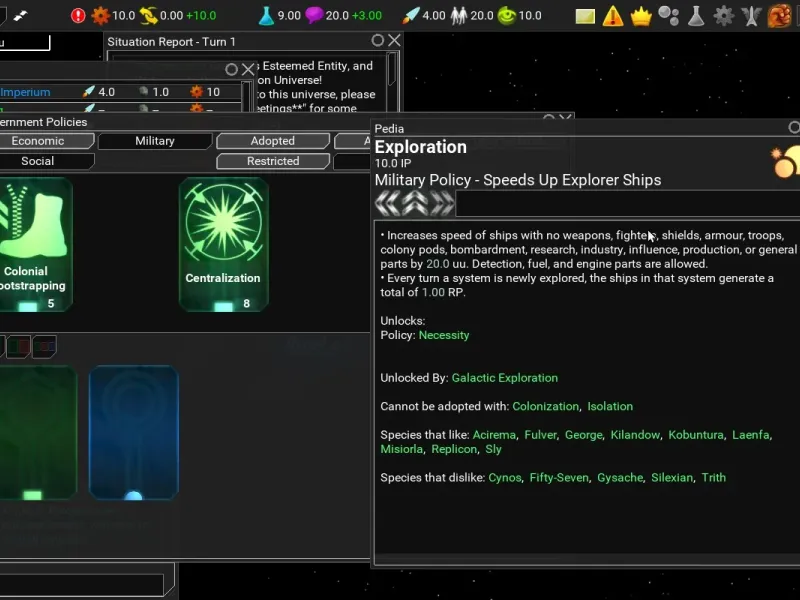800x600 pixels.
Task: Open the Trith species link
Action: pyautogui.click(x=713, y=478)
